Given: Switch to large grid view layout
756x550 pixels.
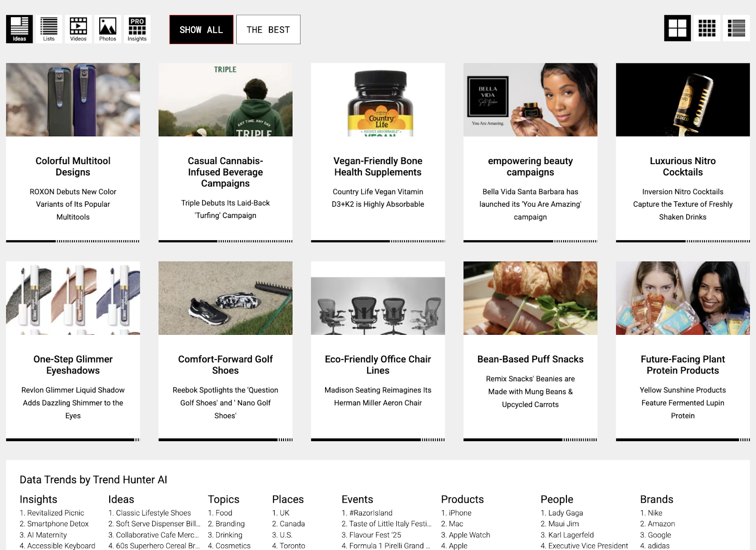Looking at the screenshot, I should pos(677,28).
